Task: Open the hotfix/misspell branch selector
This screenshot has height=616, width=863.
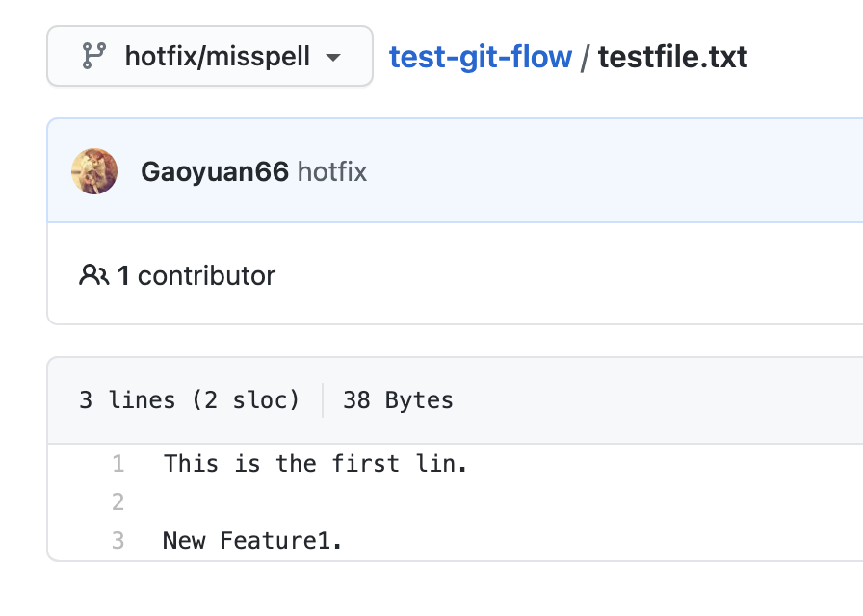Action: [x=209, y=56]
